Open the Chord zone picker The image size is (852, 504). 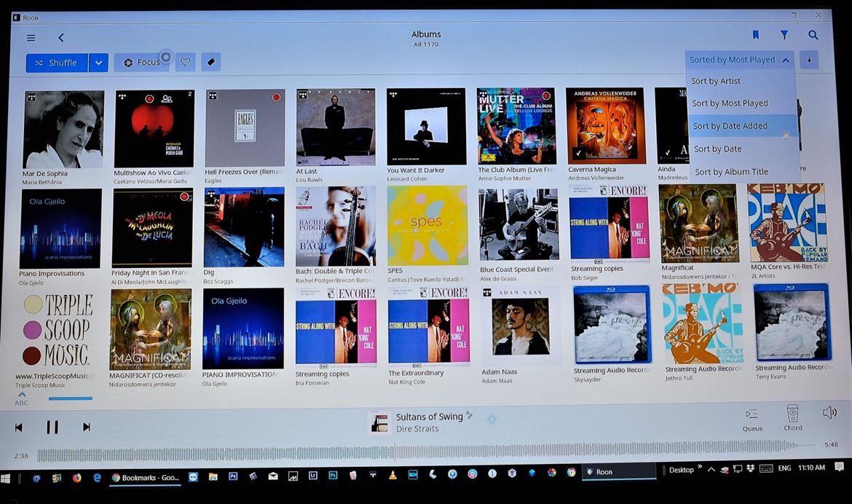pos(793,417)
